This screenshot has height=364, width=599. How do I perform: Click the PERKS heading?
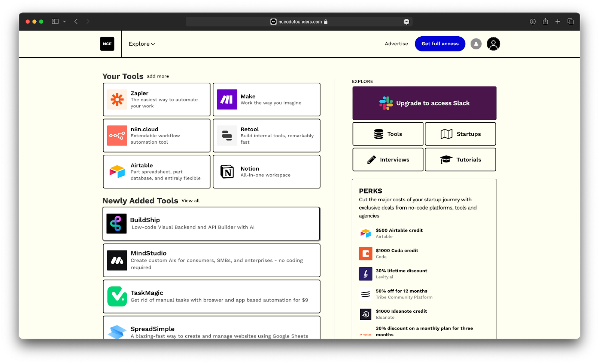(x=371, y=191)
